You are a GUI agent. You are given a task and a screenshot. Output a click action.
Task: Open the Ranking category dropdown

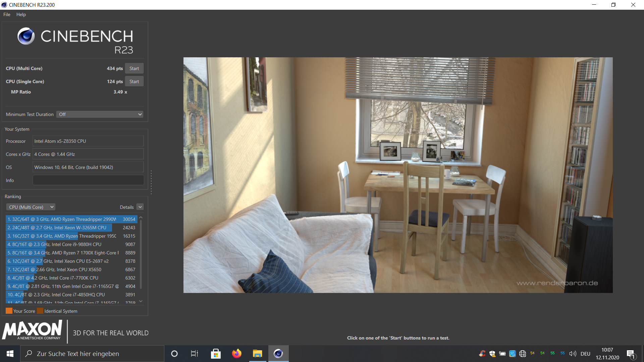31,207
